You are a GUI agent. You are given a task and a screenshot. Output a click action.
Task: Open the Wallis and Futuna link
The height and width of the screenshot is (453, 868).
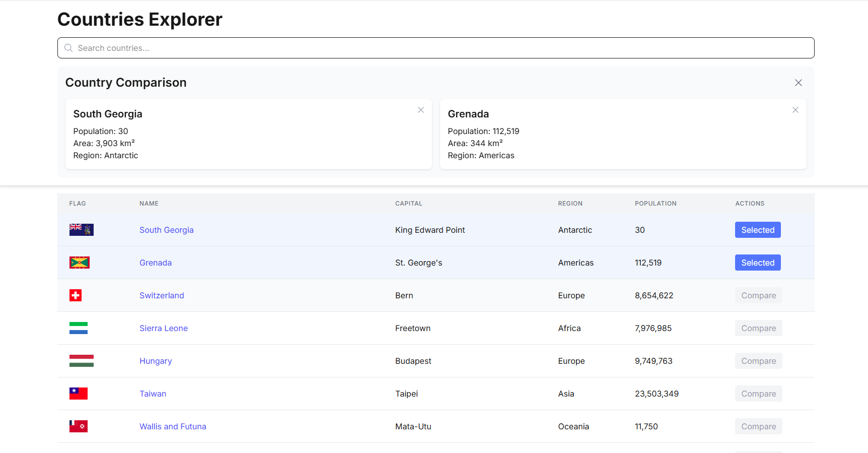[173, 426]
